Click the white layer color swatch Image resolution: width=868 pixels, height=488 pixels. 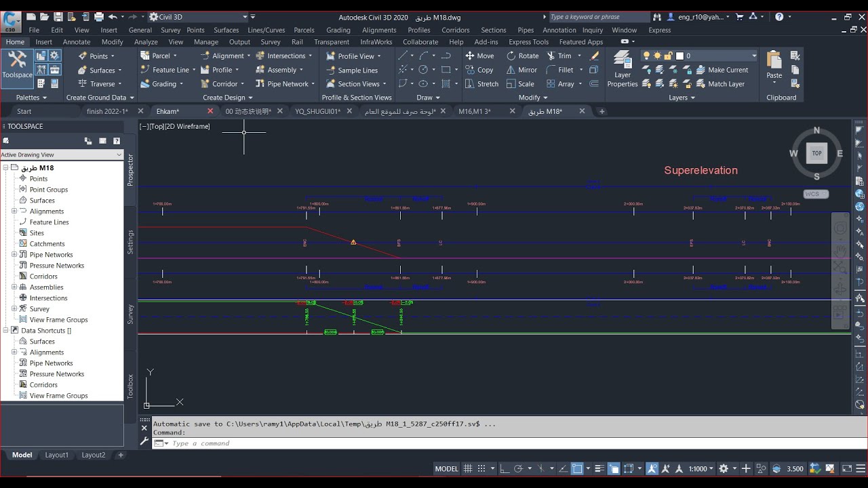pos(679,56)
